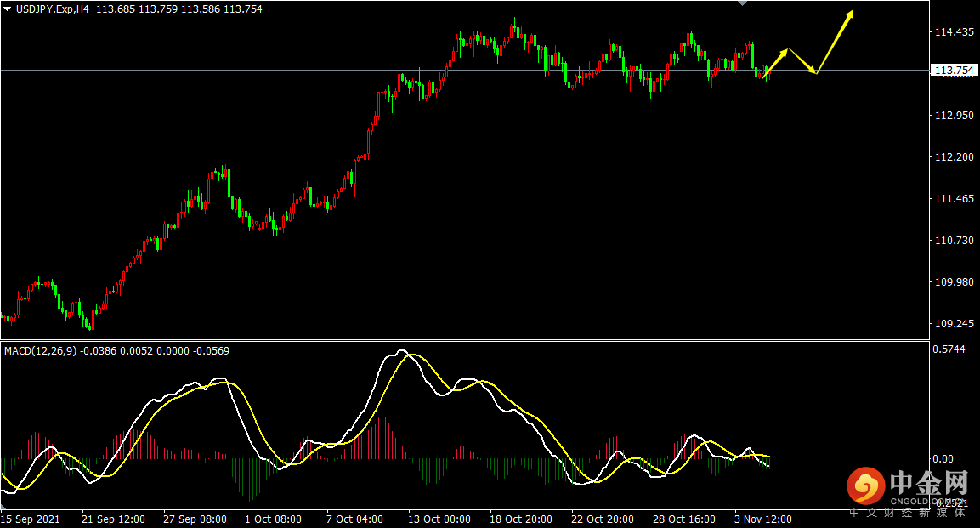
Task: Select the gray chart shift marker triangle
Action: [x=742, y=3]
